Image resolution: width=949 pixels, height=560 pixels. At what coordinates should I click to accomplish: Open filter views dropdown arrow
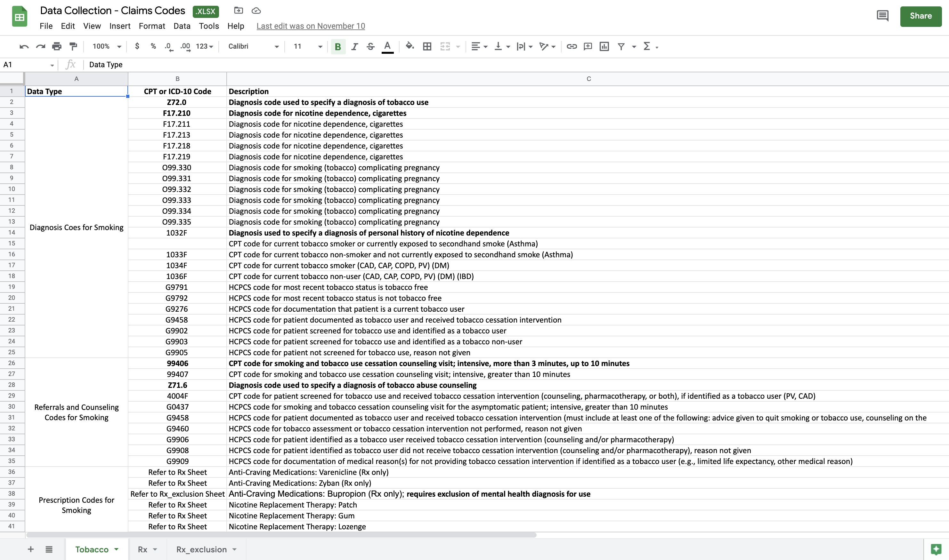click(x=634, y=47)
